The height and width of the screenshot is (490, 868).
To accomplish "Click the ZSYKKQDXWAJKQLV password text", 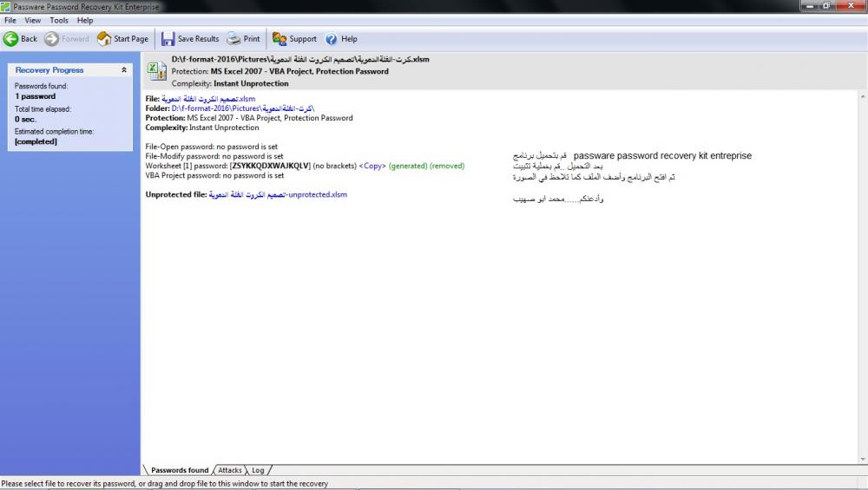I will [270, 166].
